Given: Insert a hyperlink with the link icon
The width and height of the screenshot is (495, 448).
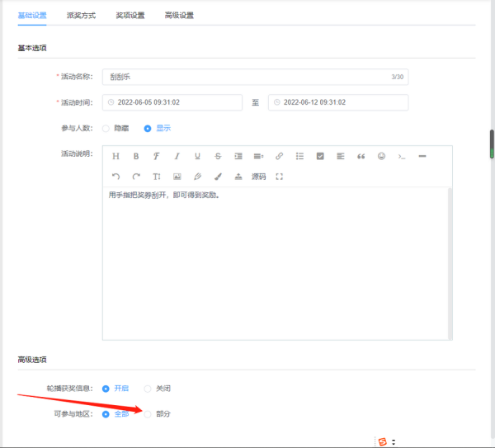Looking at the screenshot, I should coord(279,156).
